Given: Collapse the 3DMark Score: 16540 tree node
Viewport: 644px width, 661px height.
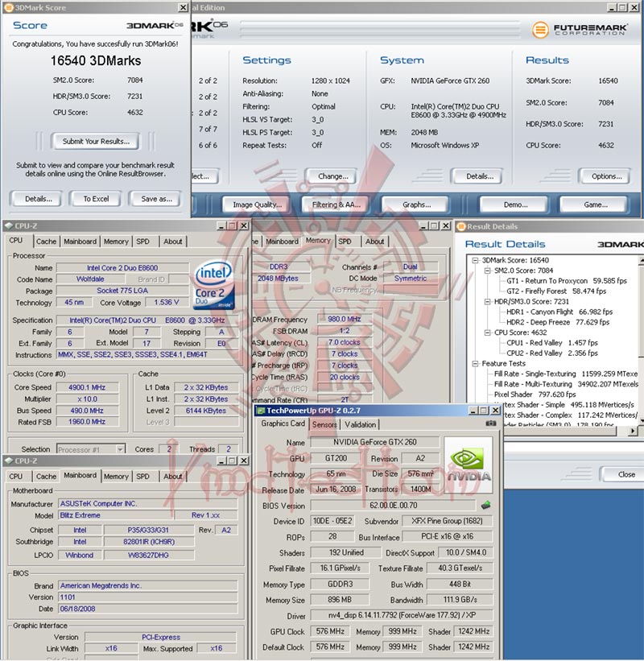Looking at the screenshot, I should coord(475,261).
